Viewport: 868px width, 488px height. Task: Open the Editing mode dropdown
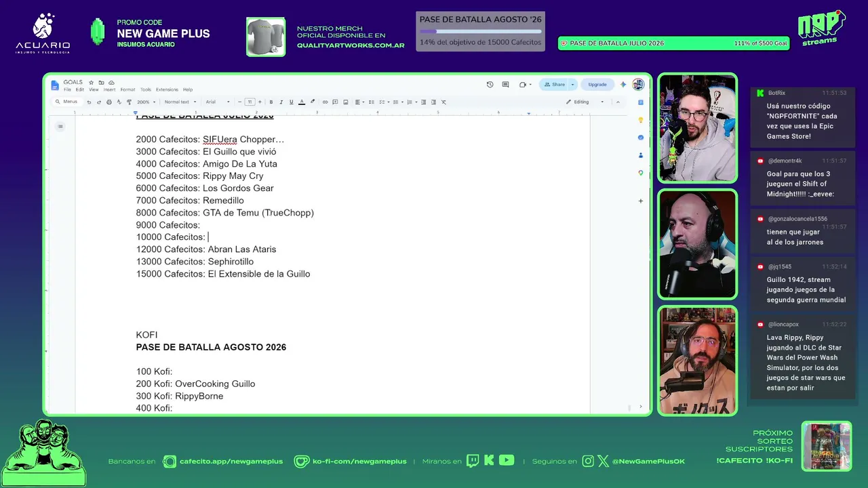click(x=585, y=102)
